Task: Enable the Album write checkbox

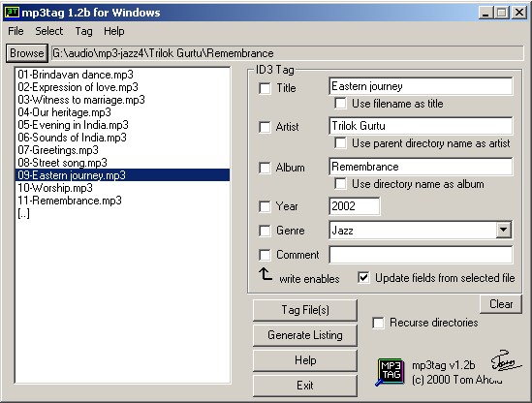Action: click(265, 168)
